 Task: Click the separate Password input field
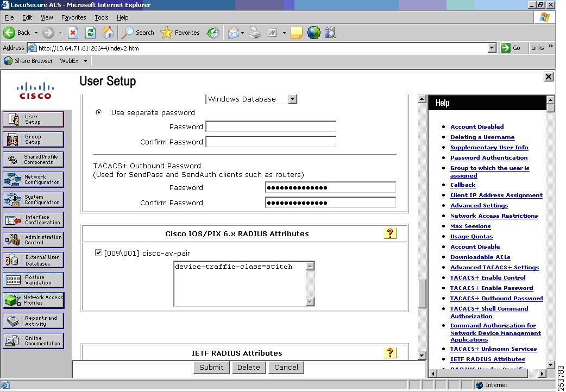coord(271,127)
